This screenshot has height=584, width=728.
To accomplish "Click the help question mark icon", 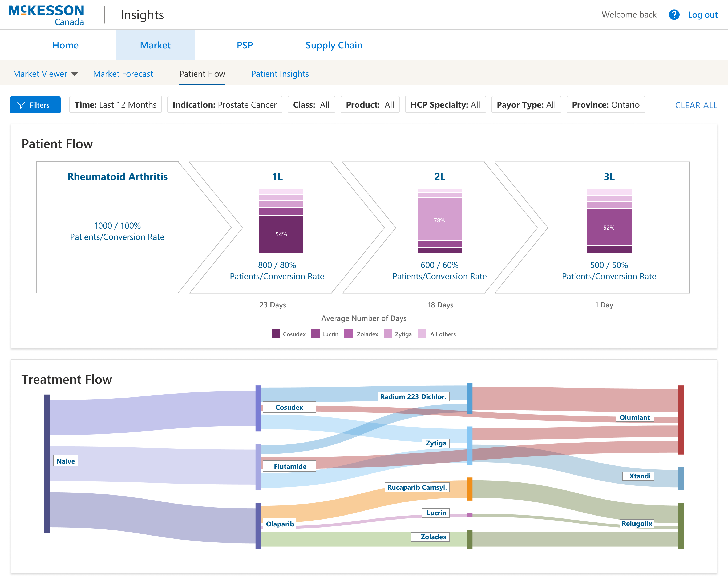I will [674, 15].
